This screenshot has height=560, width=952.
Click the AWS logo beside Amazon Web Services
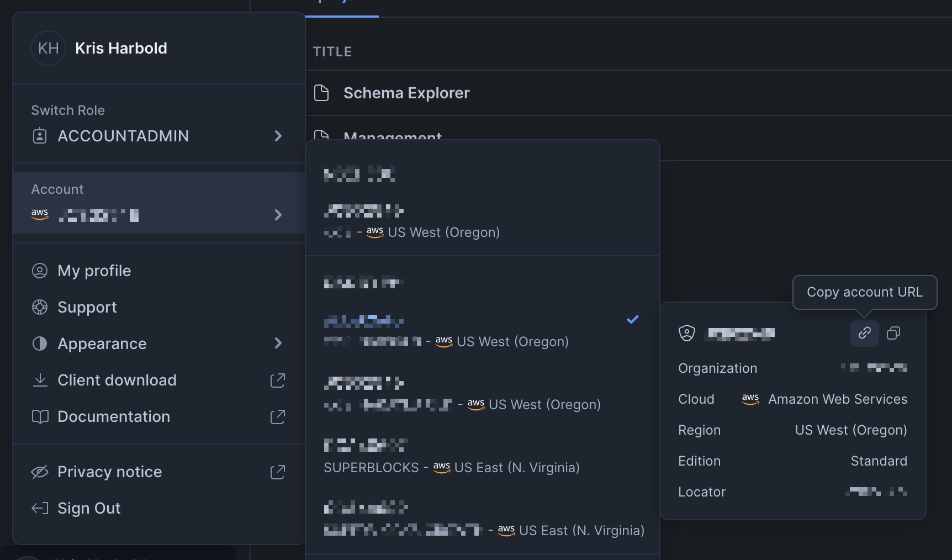coord(750,399)
